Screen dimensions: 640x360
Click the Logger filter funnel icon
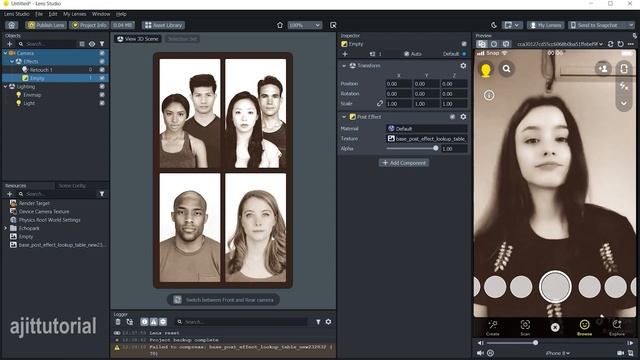[x=318, y=322]
